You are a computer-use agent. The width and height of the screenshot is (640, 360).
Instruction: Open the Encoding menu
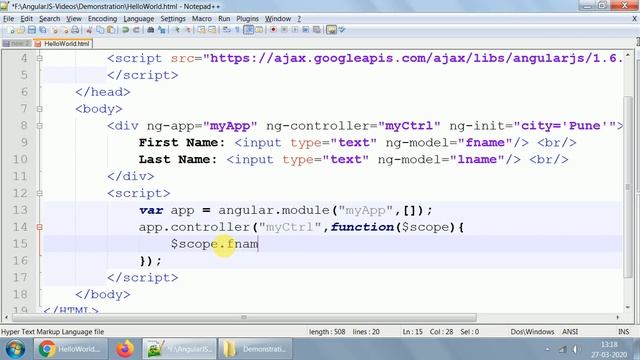click(102, 19)
